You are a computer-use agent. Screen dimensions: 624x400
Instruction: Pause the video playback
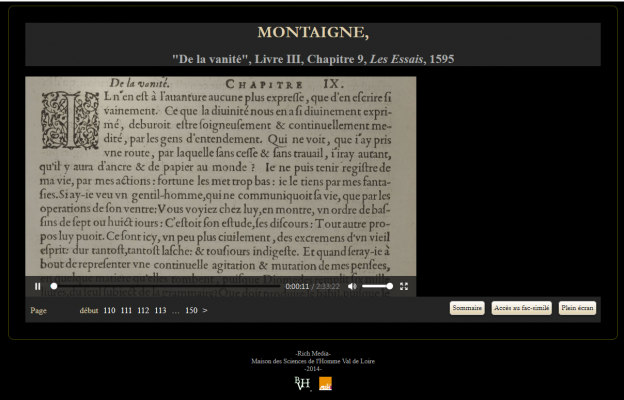tap(37, 286)
